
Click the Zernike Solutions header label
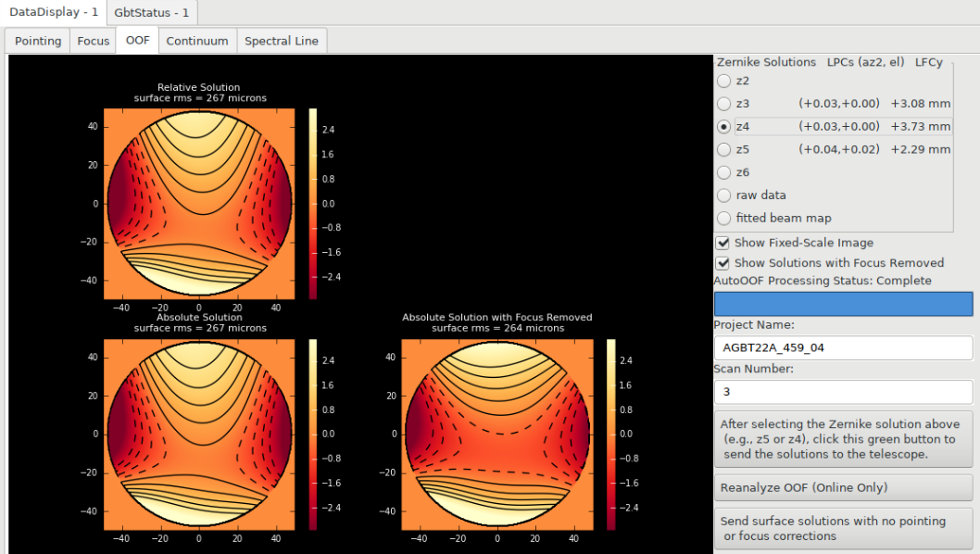click(766, 62)
